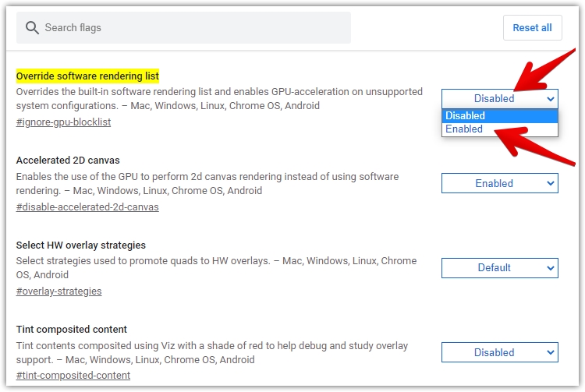
Task: Click the chevron arrow of Accelerated 2D canvas dropdown
Action: pos(551,183)
